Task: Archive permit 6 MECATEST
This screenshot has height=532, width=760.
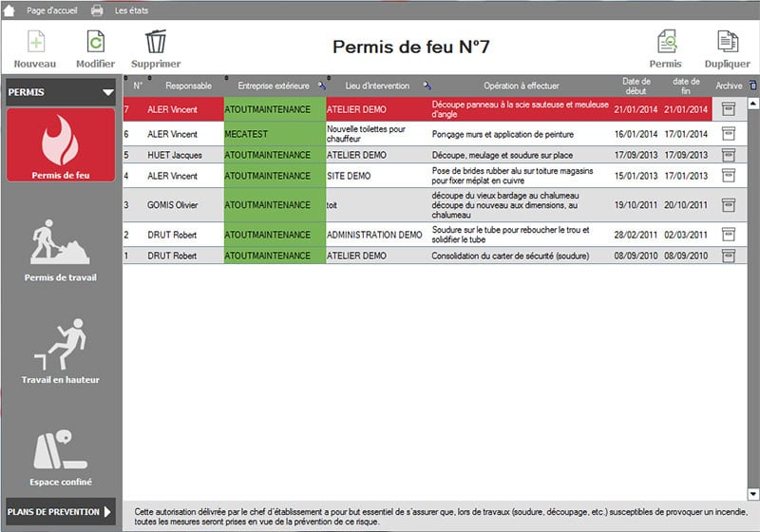Action: (729, 134)
